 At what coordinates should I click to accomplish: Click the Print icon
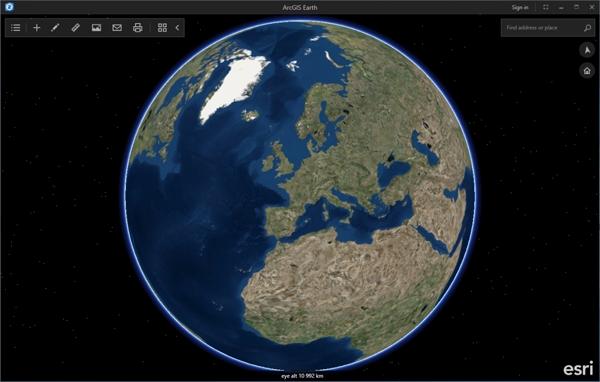(138, 28)
